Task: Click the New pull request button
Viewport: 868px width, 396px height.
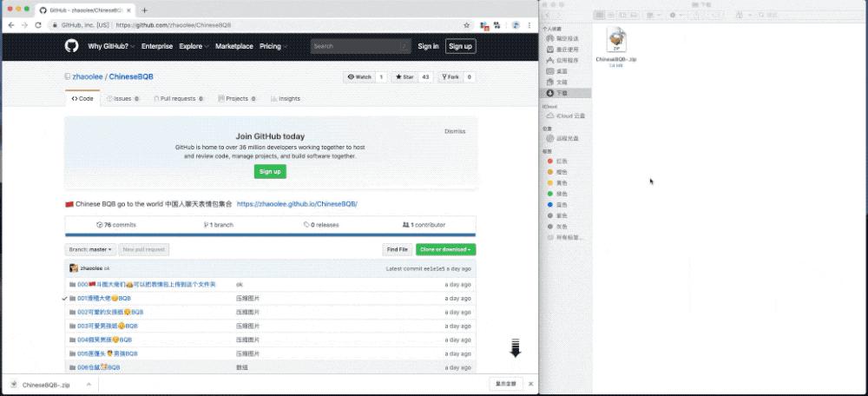Action: (144, 250)
